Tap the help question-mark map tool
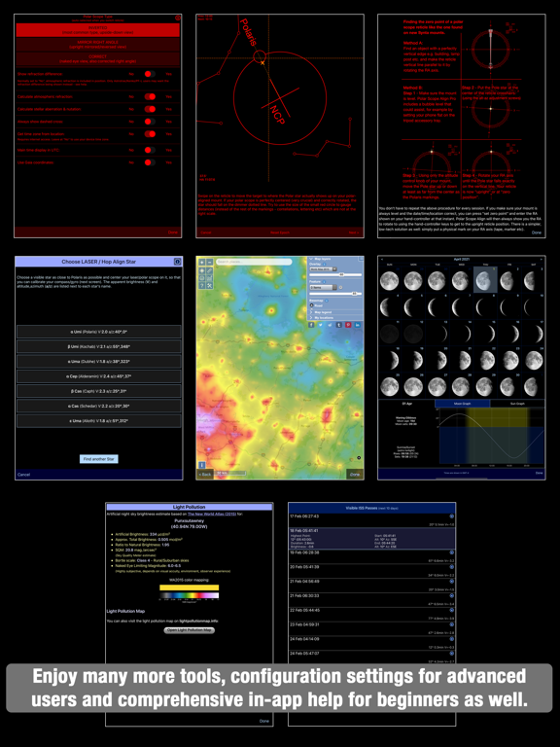The image size is (560, 747). click(x=202, y=285)
